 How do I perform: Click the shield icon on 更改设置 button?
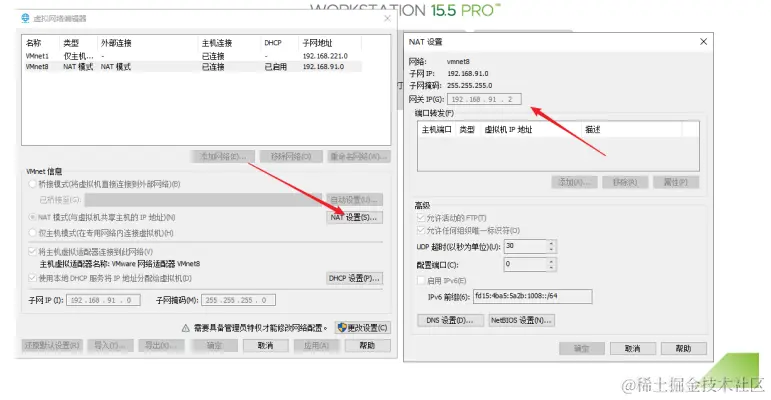click(342, 327)
